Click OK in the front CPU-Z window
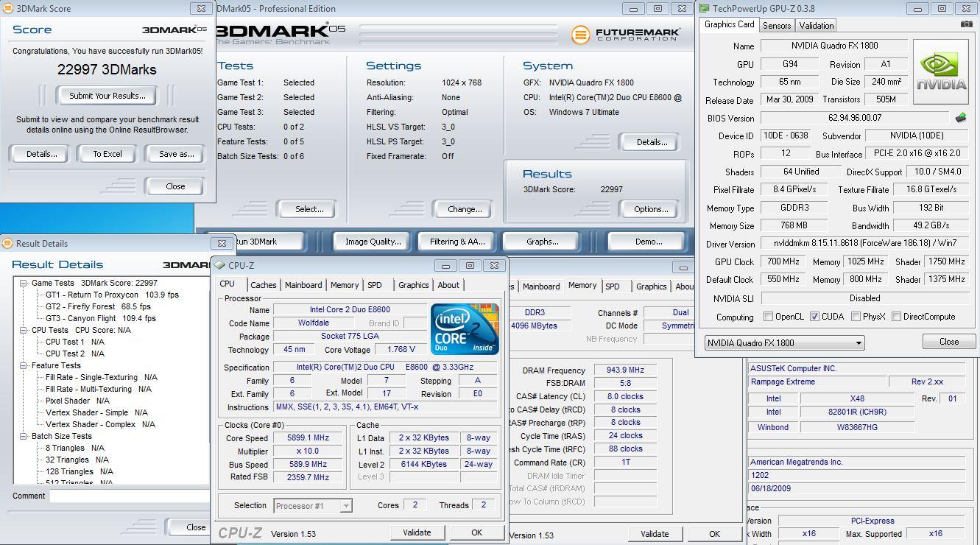 [476, 532]
